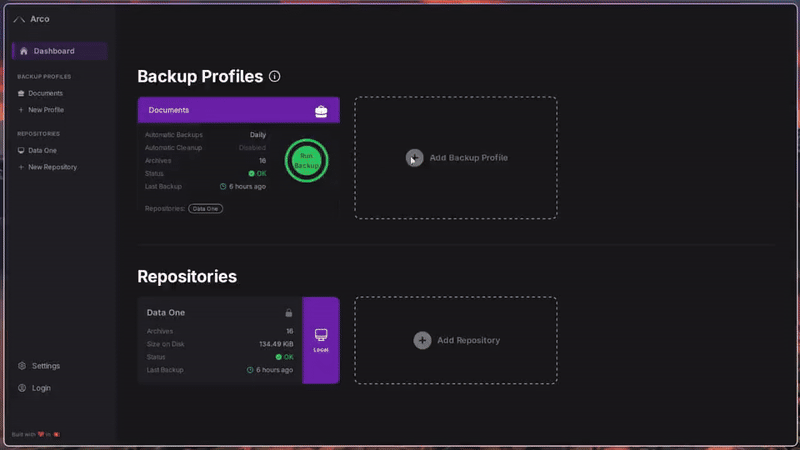Click green OK status icon on Documents card
This screenshot has width=800, height=450.
251,173
